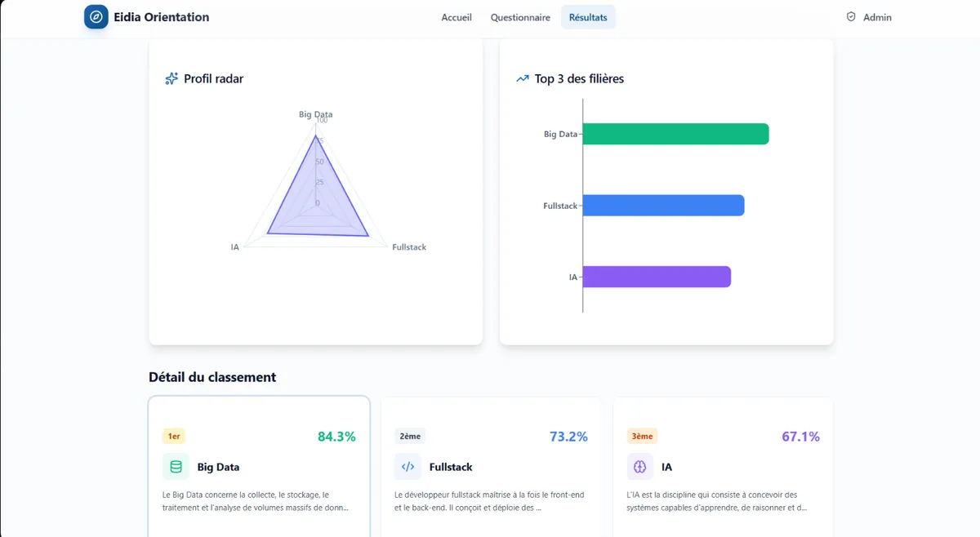This screenshot has height=537, width=980.
Task: Click the purple IA bar
Action: tap(657, 277)
